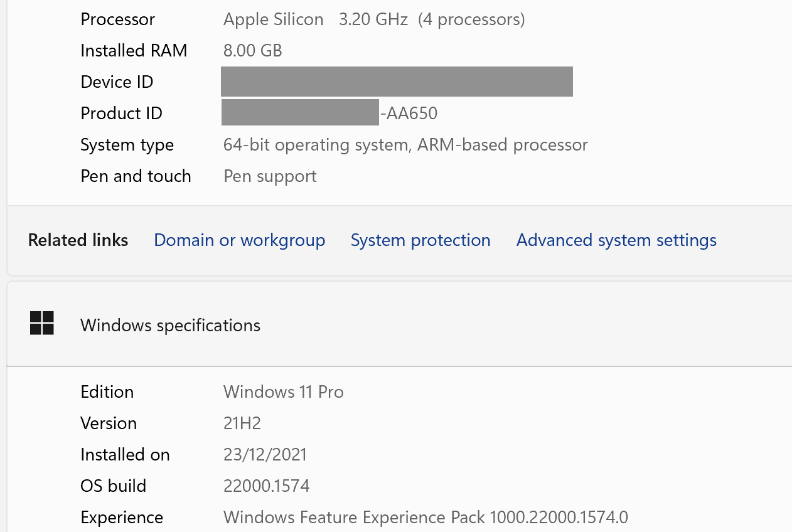Click the 23/12/2021 install date
Image resolution: width=792 pixels, height=532 pixels.
(x=265, y=455)
